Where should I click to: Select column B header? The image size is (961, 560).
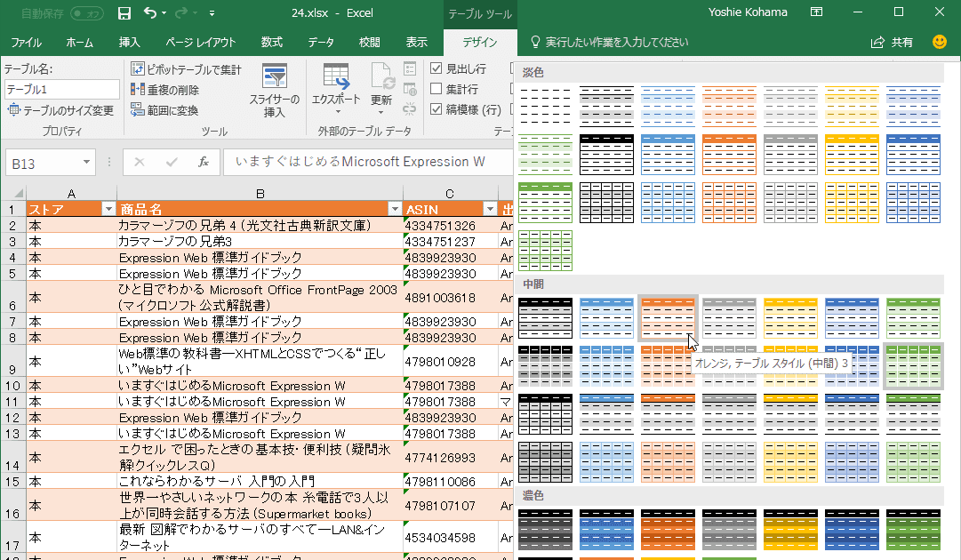tap(260, 194)
